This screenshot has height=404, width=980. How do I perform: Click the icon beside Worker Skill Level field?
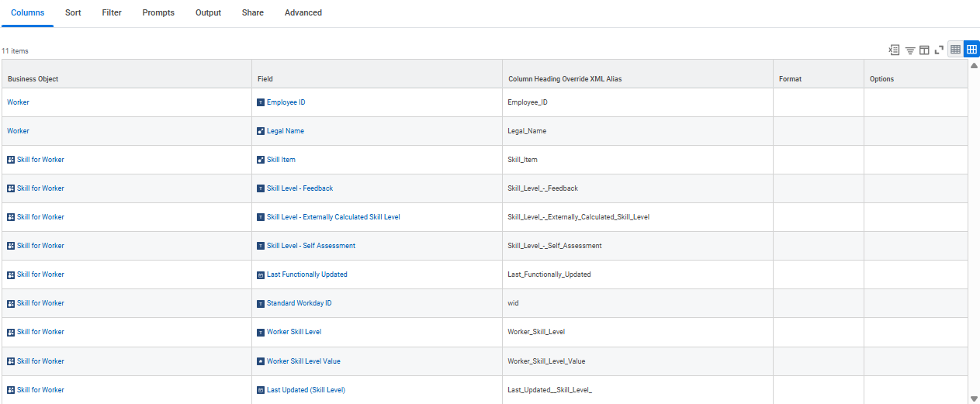(261, 332)
